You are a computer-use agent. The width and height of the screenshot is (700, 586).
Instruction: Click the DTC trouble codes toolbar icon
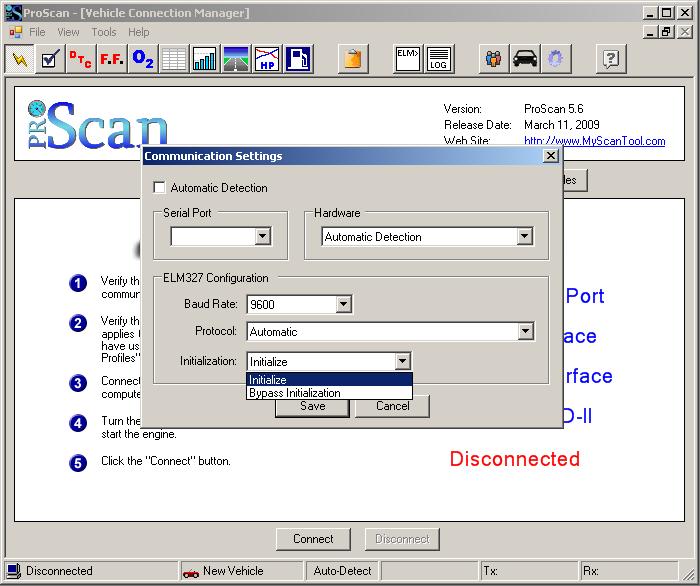[81, 59]
